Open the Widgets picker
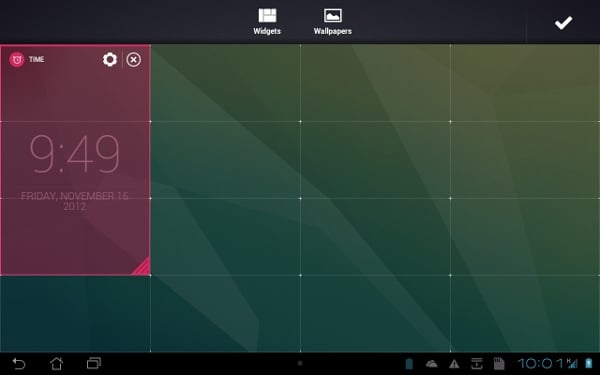The height and width of the screenshot is (375, 600). pos(267,22)
